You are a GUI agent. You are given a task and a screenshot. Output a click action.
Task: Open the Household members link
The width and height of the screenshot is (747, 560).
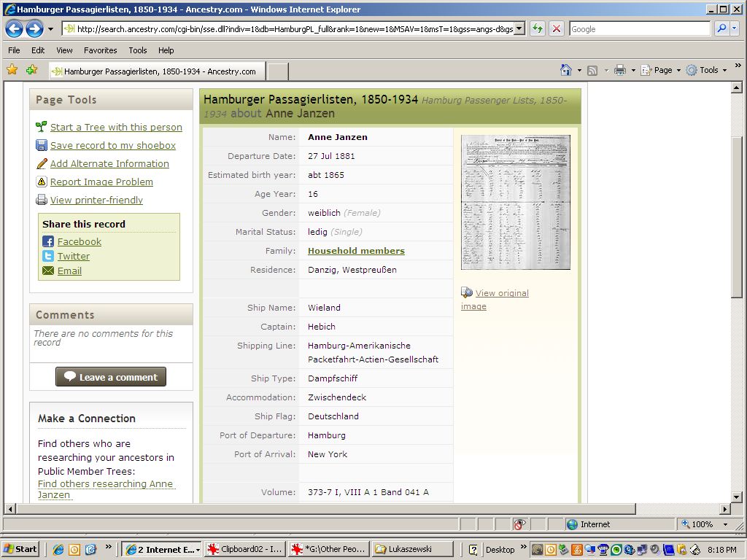(x=356, y=251)
